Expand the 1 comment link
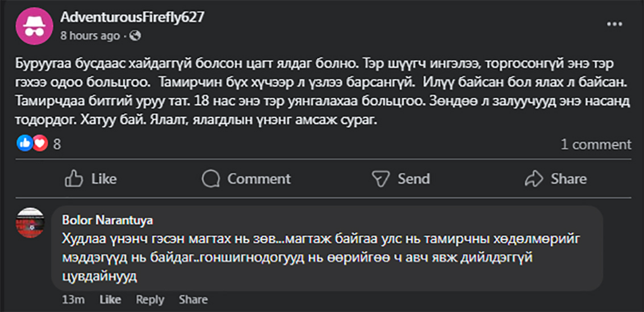 (596, 144)
